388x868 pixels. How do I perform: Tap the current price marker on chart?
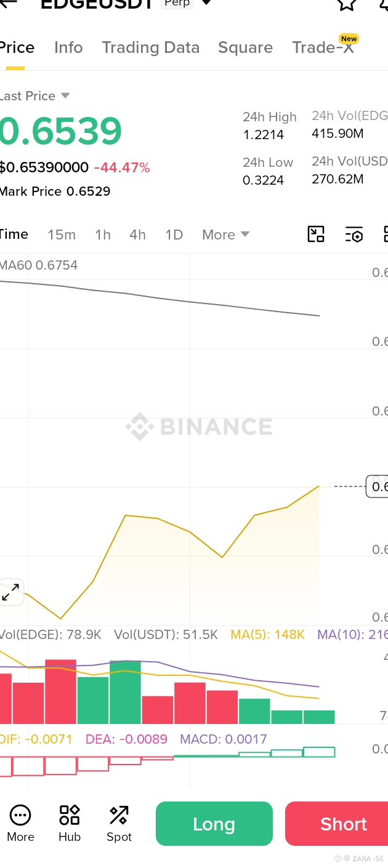[x=377, y=486]
